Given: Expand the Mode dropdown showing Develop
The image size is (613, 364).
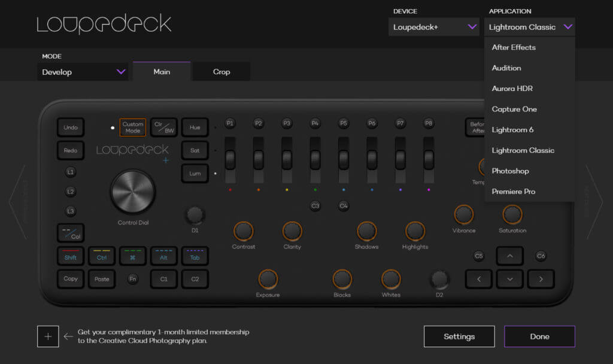Looking at the screenshot, I should point(83,72).
